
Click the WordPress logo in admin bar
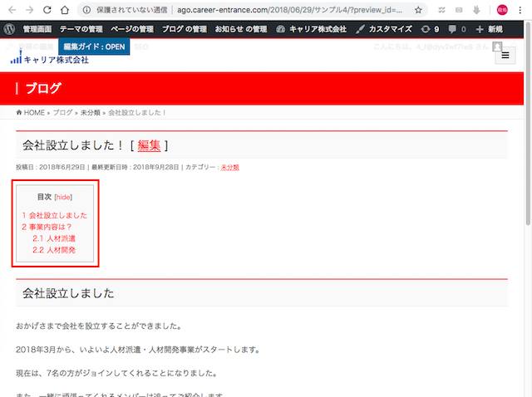point(9,29)
